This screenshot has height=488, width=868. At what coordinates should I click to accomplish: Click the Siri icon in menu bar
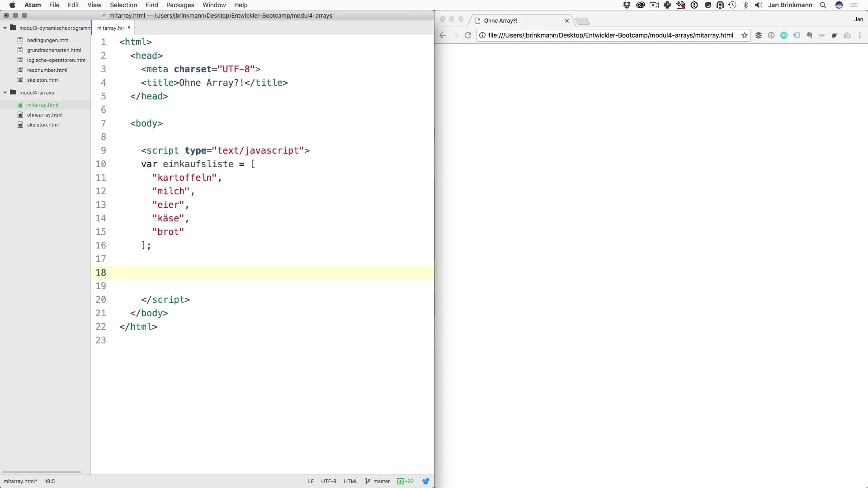(839, 5)
